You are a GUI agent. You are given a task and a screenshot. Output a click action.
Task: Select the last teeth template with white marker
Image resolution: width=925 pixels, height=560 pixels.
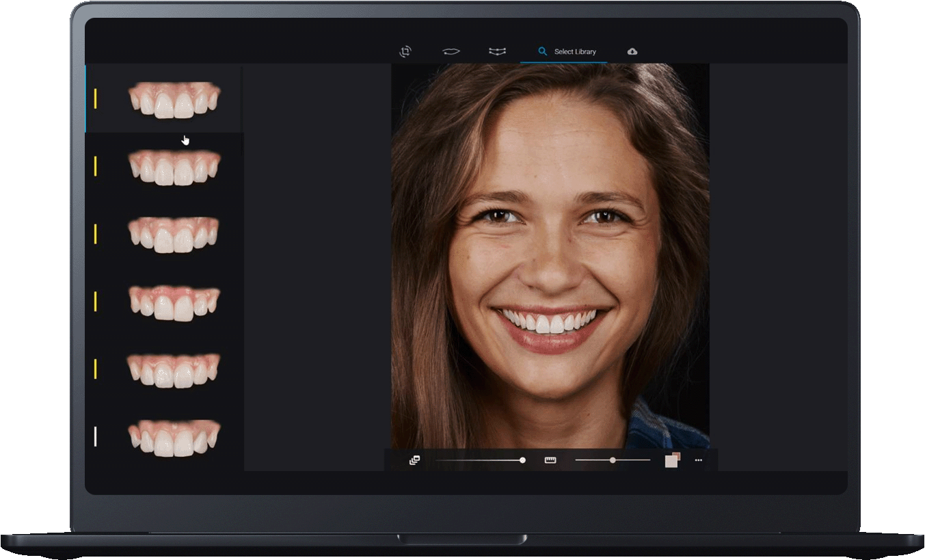click(x=174, y=438)
